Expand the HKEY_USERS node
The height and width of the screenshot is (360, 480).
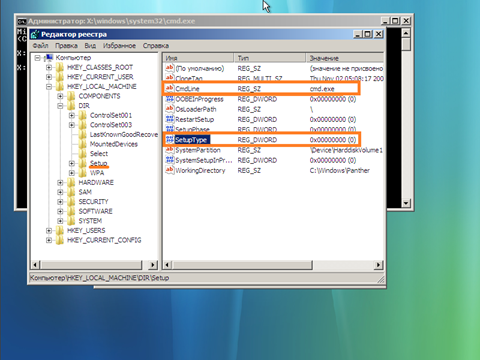49,231
